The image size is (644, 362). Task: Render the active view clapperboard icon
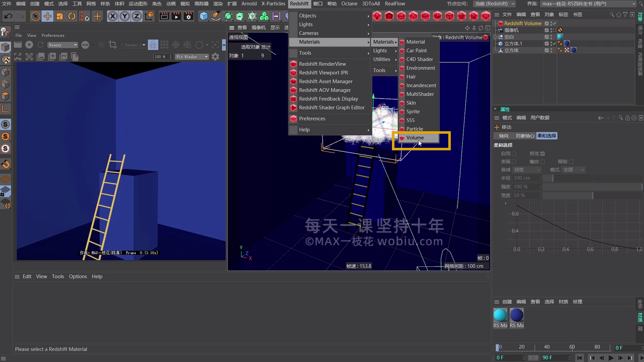tap(164, 16)
